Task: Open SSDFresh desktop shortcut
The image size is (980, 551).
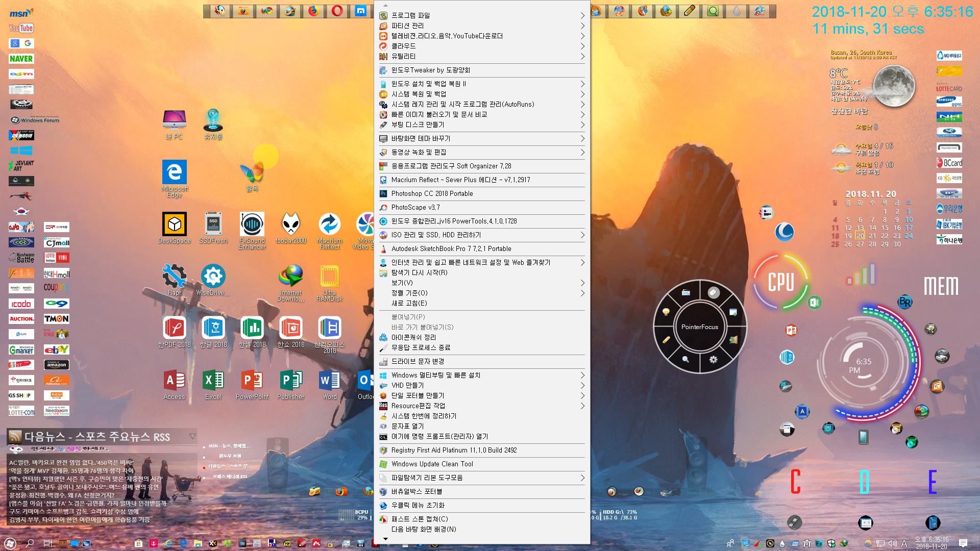Action: point(213,228)
